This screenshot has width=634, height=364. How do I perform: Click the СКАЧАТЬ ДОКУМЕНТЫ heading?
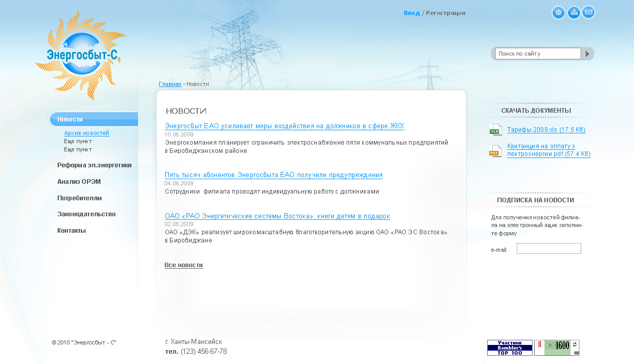[x=536, y=111]
